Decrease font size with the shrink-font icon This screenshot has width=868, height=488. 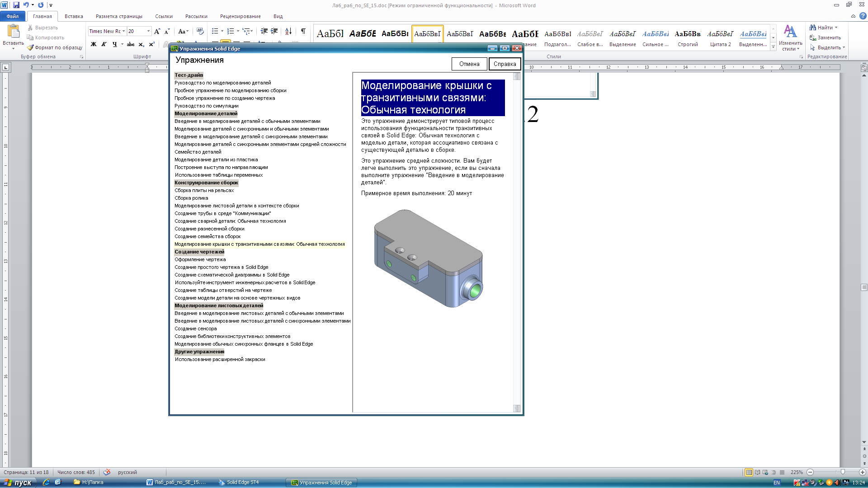tap(167, 31)
